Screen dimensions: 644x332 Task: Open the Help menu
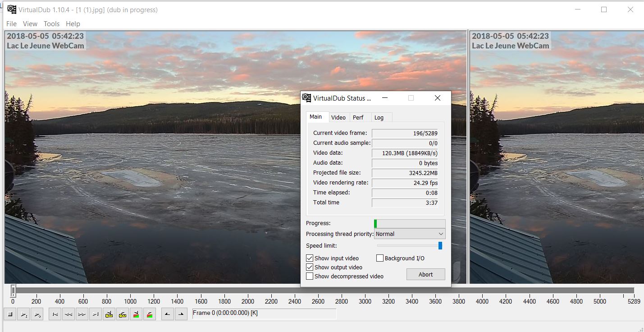[x=73, y=24]
